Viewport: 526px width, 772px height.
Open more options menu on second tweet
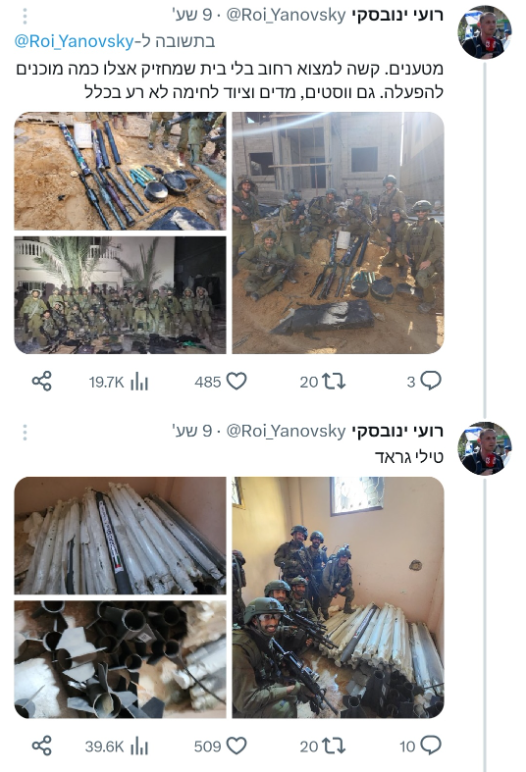point(25,432)
